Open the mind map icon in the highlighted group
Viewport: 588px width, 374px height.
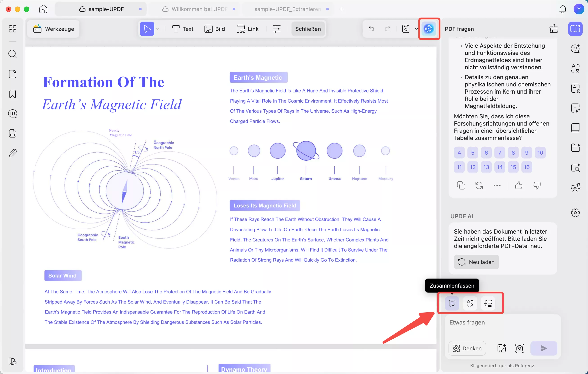(x=488, y=303)
